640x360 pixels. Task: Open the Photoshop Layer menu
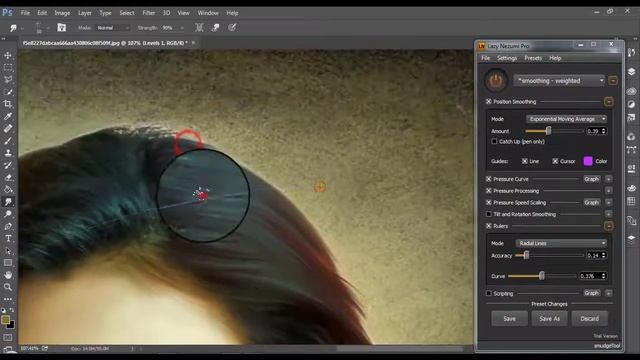(x=85, y=13)
